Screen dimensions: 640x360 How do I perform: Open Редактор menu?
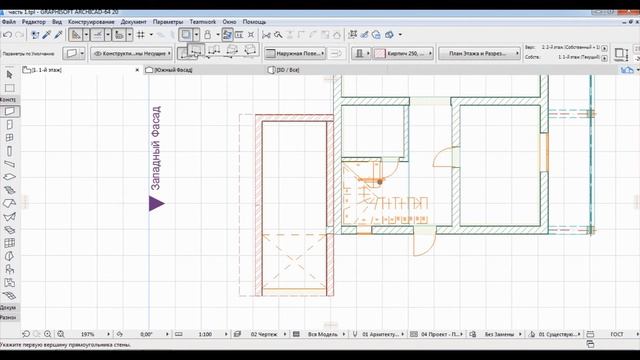coord(34,22)
